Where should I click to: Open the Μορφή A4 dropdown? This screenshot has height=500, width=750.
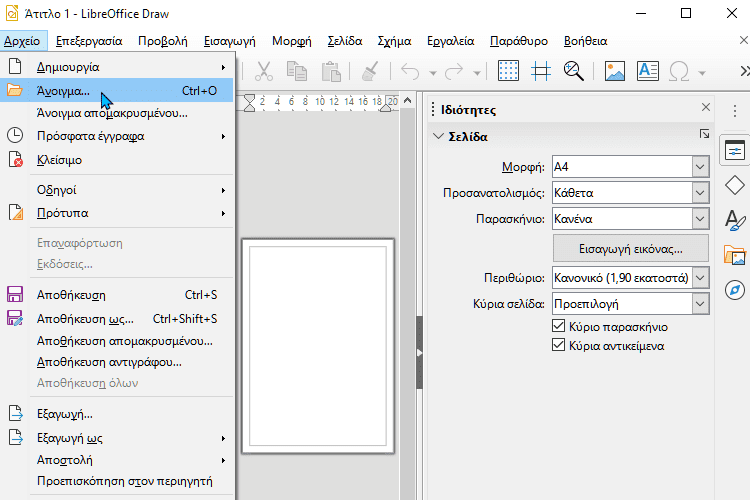tap(700, 167)
